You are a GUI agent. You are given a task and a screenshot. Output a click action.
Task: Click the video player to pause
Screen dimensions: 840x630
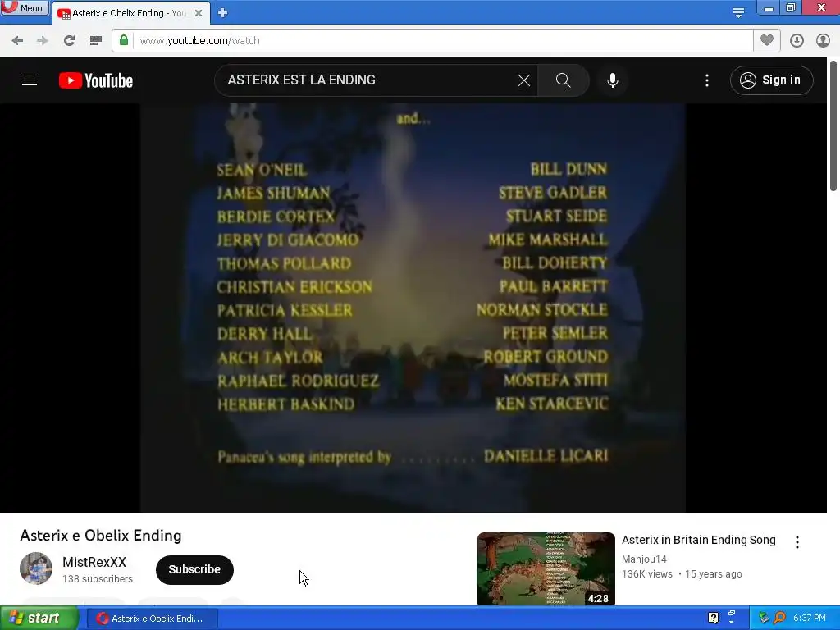[x=413, y=308]
